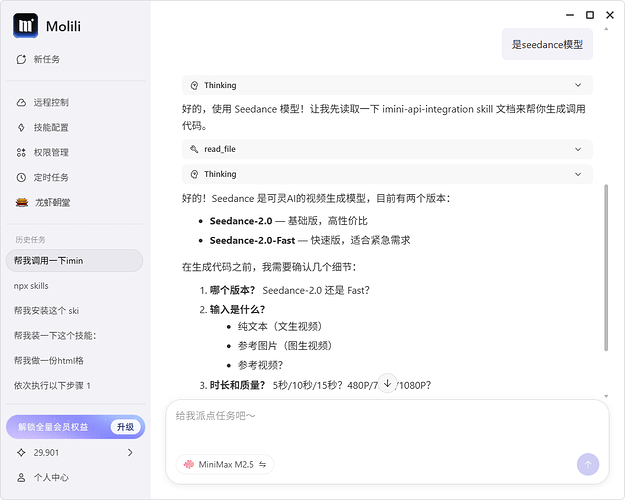Click the 参考图片（图生视频） bullet
625x500 pixels.
coord(285,346)
